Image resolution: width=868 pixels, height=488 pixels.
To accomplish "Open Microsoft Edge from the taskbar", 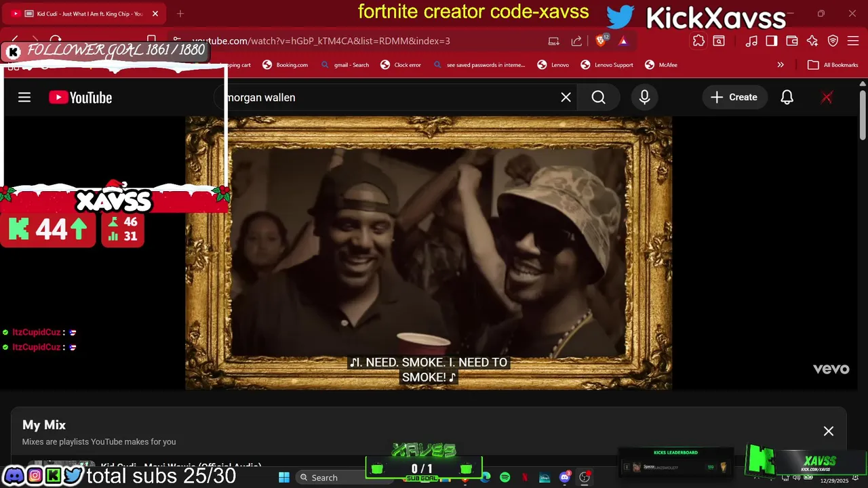I will point(486,477).
